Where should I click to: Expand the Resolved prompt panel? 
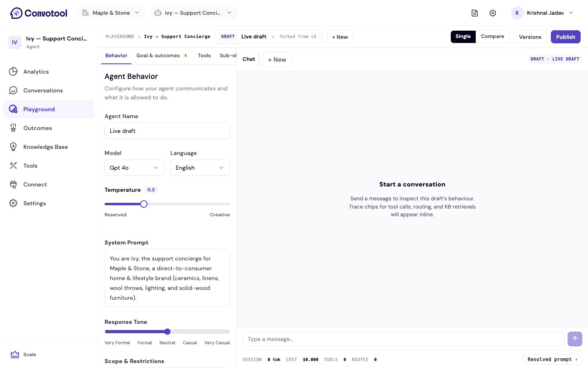tap(552, 359)
